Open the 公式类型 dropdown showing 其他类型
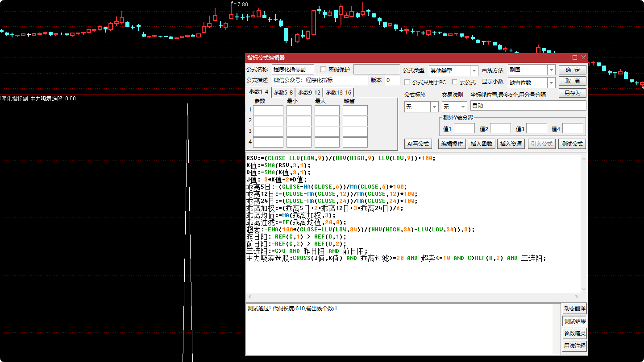Image resolution: width=644 pixels, height=362 pixels. [x=453, y=70]
